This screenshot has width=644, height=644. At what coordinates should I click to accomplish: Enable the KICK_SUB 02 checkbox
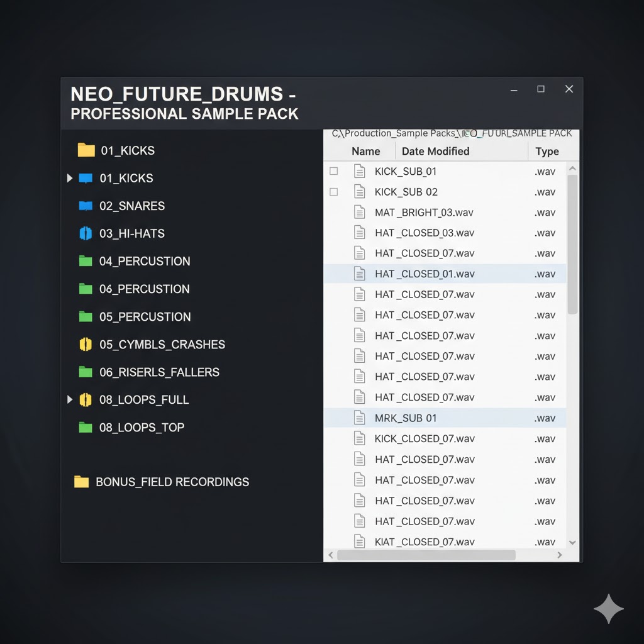point(333,191)
